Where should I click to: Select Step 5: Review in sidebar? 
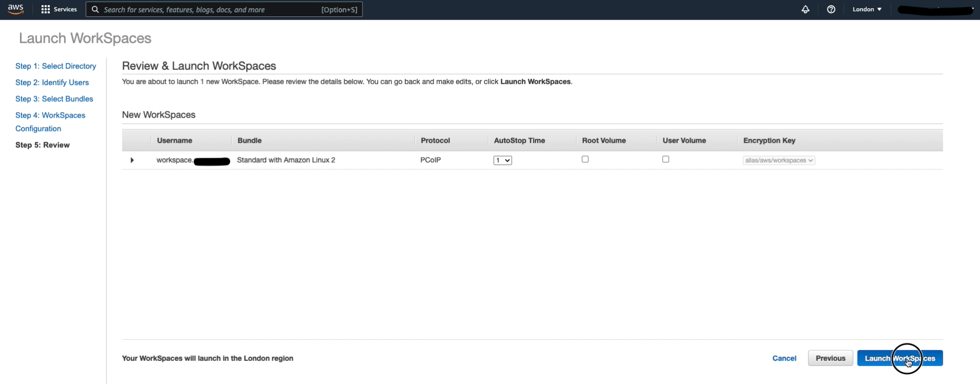[x=43, y=145]
